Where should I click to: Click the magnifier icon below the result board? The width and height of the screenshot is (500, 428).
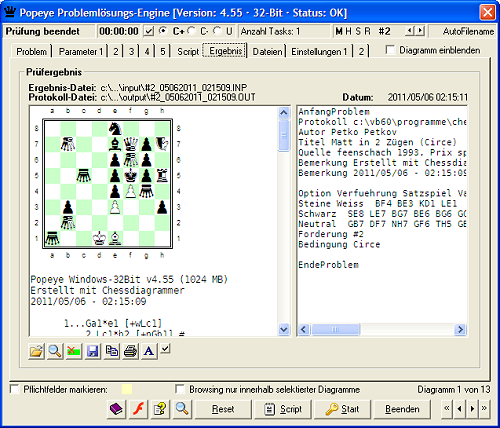[55, 351]
